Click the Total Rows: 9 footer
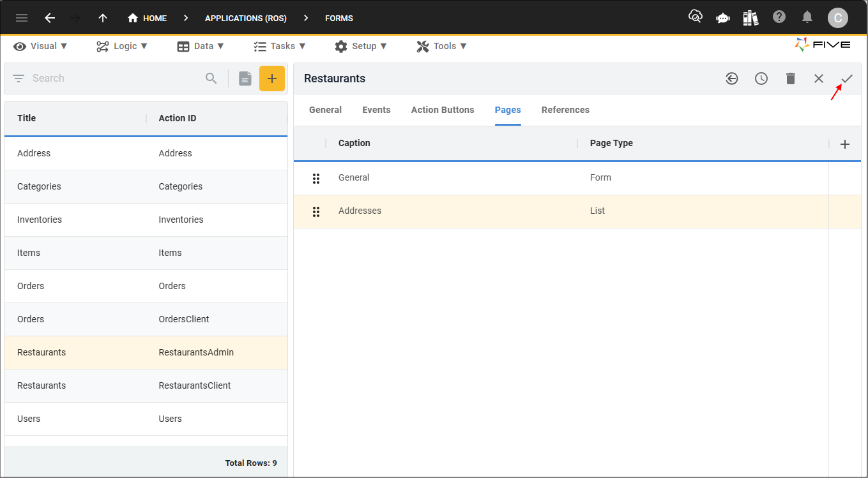The width and height of the screenshot is (868, 478). pyautogui.click(x=251, y=463)
